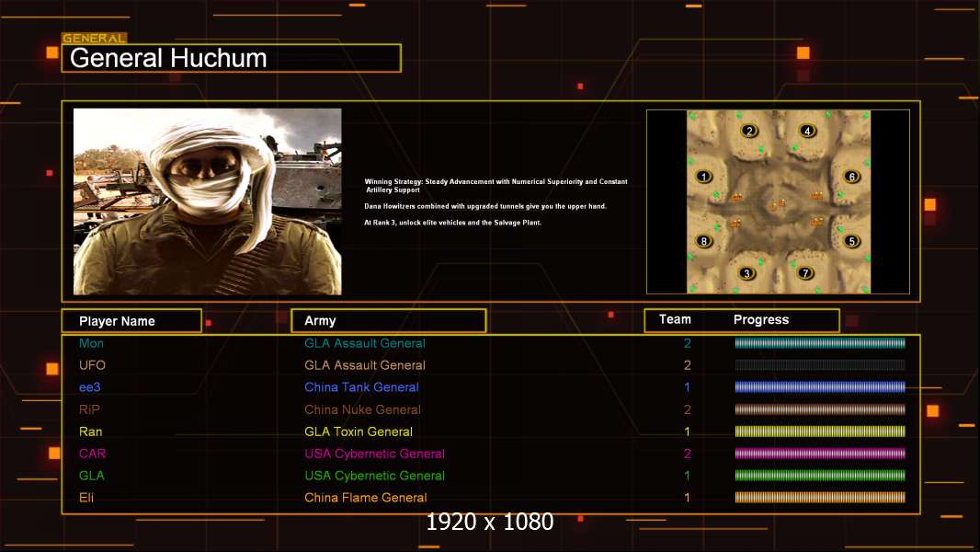Click team number 1 in Ran's row
The width and height of the screenshot is (980, 552).
[x=687, y=431]
